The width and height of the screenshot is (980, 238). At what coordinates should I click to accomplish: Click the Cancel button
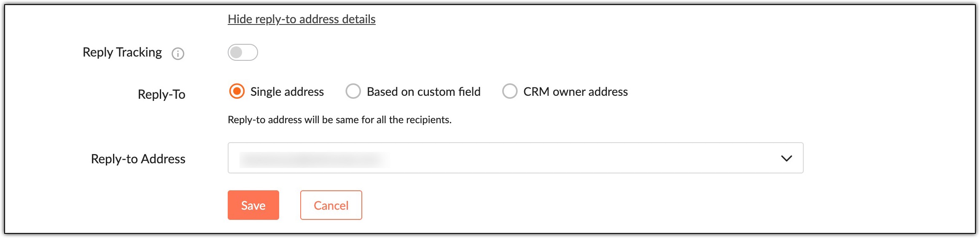tap(331, 205)
